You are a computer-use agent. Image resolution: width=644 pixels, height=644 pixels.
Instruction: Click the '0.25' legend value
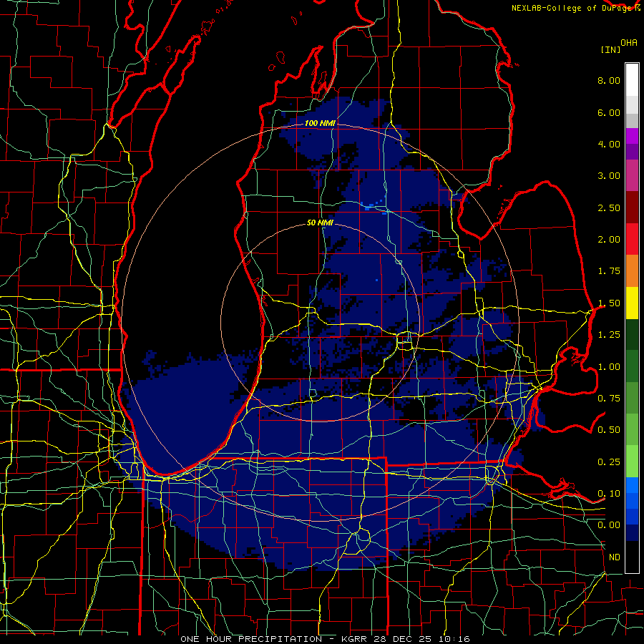[609, 462]
